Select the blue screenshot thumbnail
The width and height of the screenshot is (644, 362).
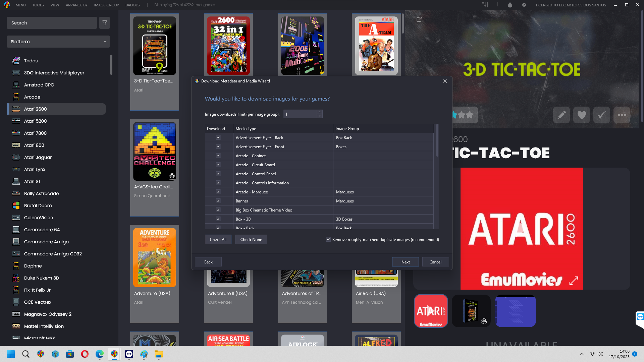(x=516, y=311)
